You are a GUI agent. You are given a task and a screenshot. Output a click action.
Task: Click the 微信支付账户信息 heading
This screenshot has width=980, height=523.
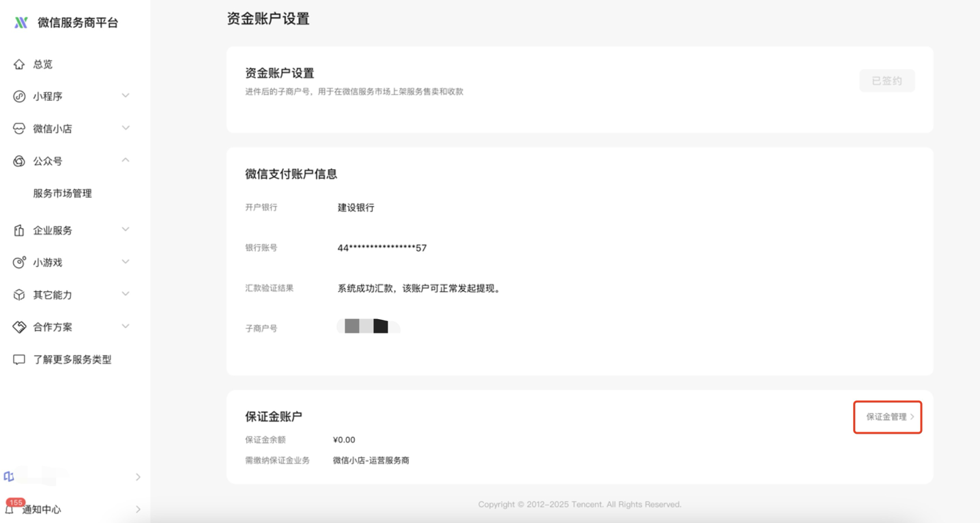(291, 174)
